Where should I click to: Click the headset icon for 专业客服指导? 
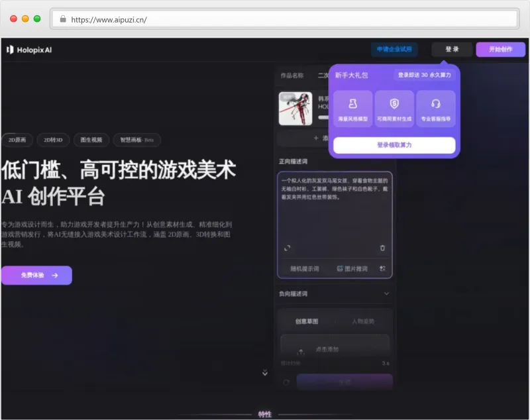(x=435, y=104)
